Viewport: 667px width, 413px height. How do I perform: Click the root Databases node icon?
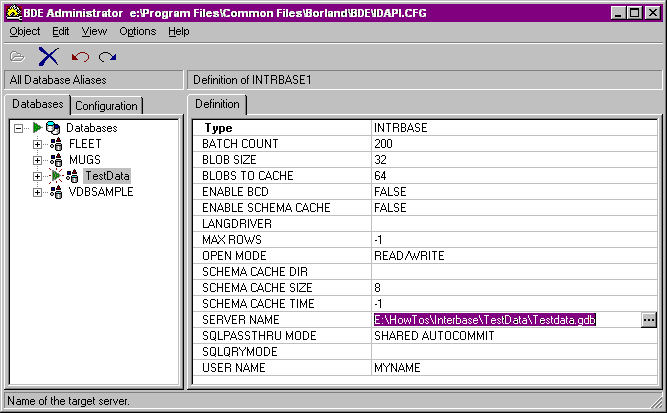(x=52, y=128)
